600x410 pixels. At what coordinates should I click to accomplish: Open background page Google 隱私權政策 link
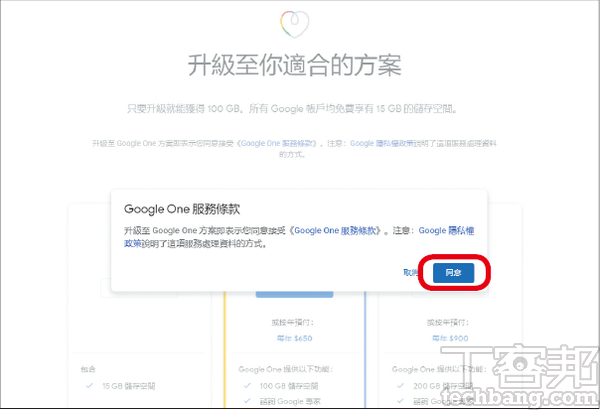pos(382,143)
